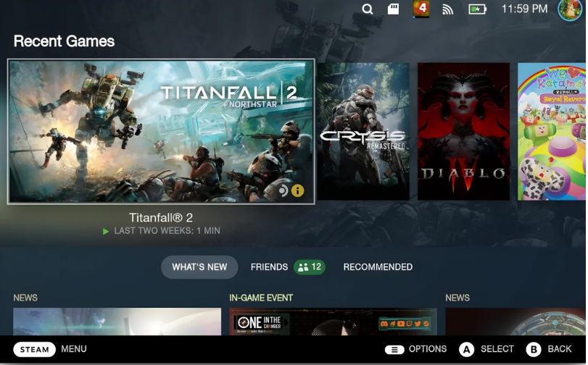Click the B button glyph
The width and height of the screenshot is (588, 365).
point(533,350)
